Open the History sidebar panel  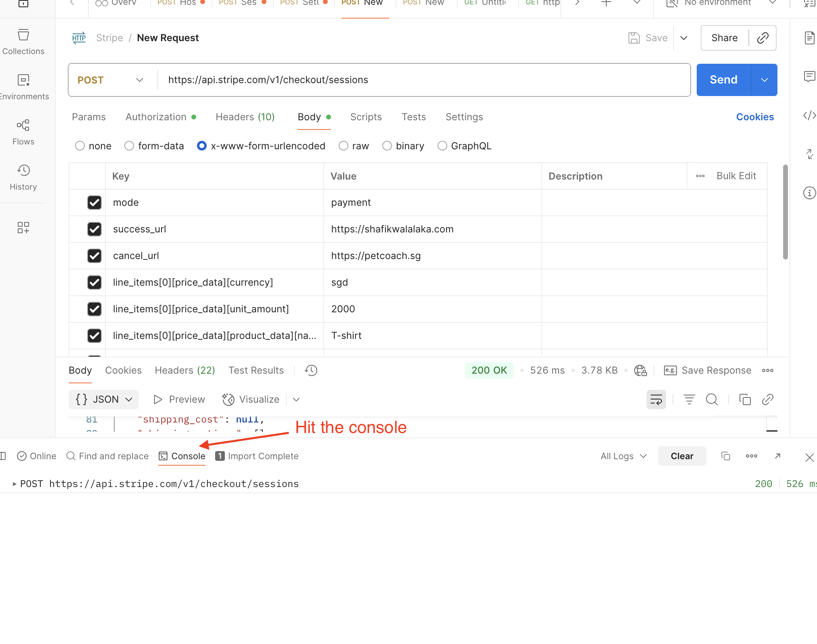coord(23,178)
